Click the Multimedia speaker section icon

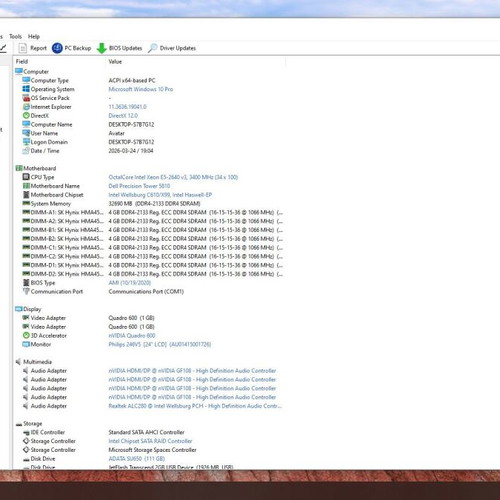point(19,362)
